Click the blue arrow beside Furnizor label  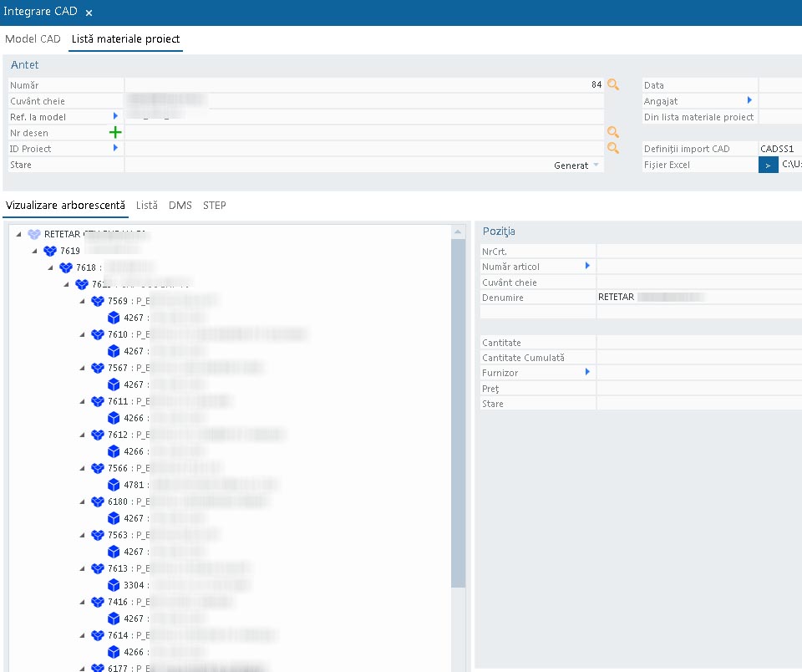(587, 372)
